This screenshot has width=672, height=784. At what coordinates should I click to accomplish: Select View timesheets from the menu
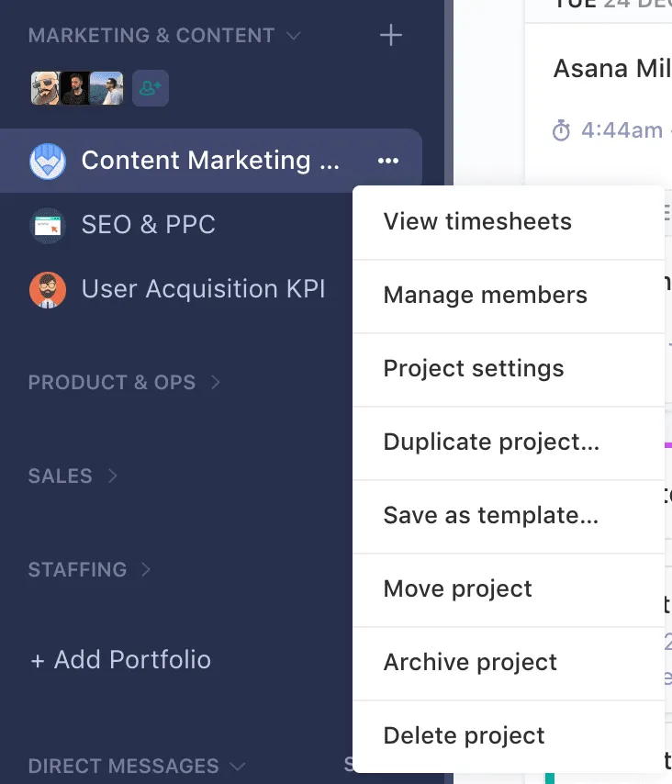477,222
